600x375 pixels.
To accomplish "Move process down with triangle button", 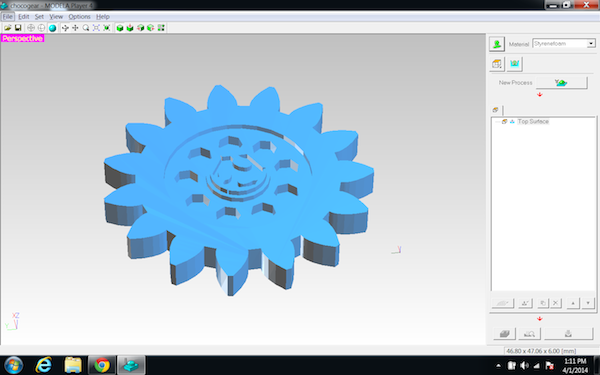I will click(x=588, y=303).
